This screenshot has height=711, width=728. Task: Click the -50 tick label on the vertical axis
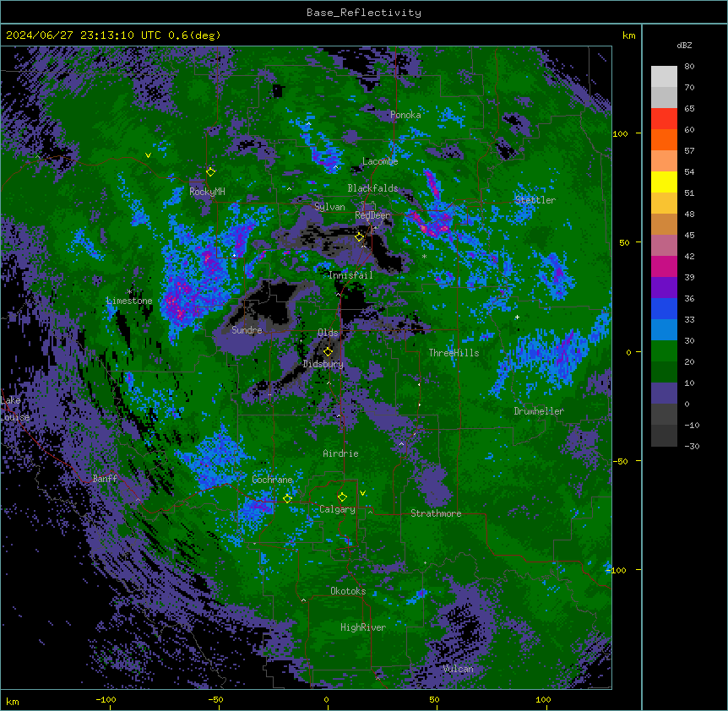click(x=620, y=461)
